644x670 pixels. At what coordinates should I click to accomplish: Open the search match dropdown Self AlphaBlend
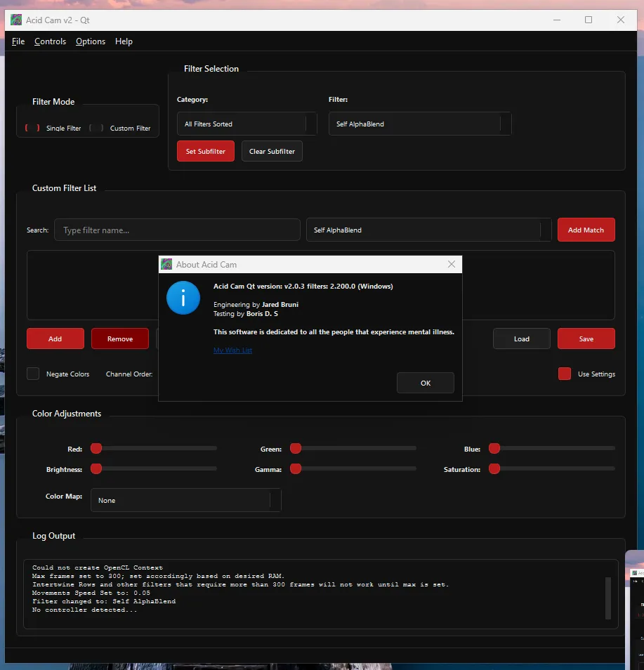pos(428,230)
